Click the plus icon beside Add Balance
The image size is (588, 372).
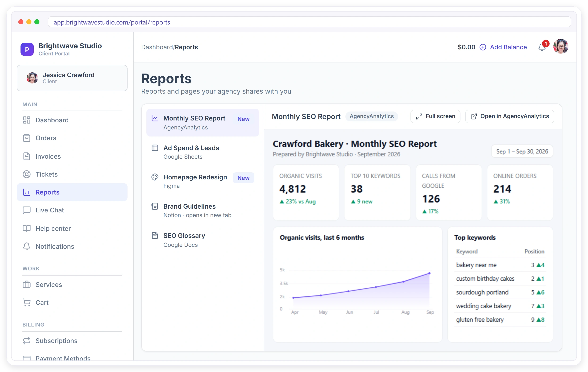483,47
